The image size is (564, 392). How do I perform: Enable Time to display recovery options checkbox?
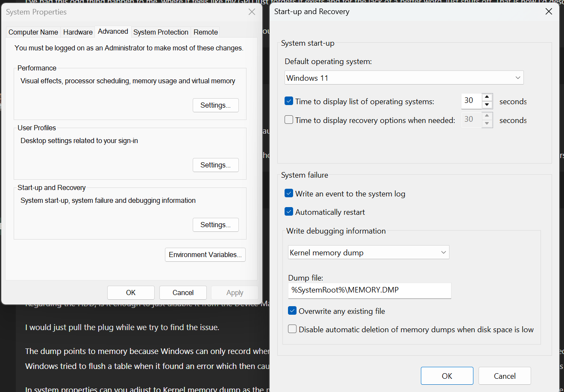(289, 120)
